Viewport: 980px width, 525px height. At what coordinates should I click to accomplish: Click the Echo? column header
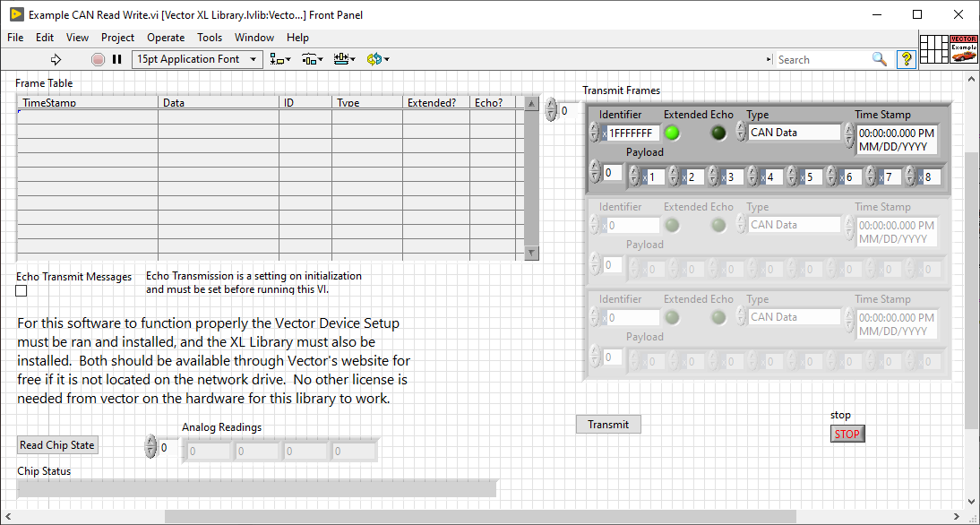pos(493,102)
